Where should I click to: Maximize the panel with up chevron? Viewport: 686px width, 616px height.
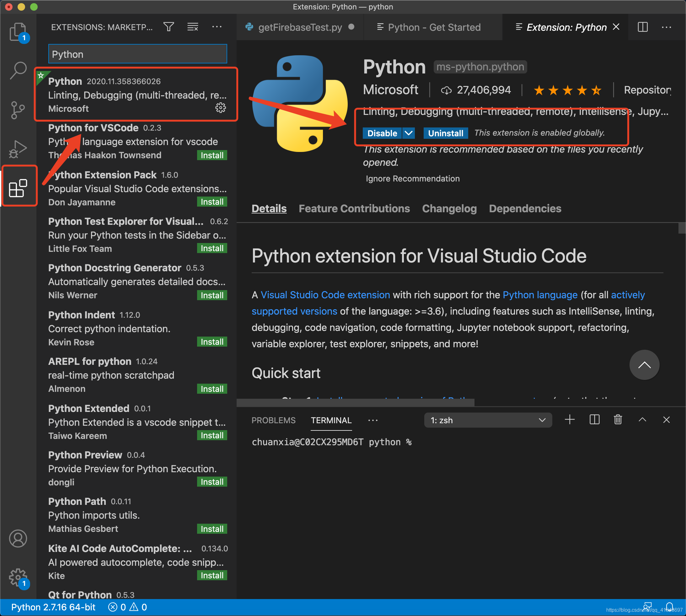(642, 420)
